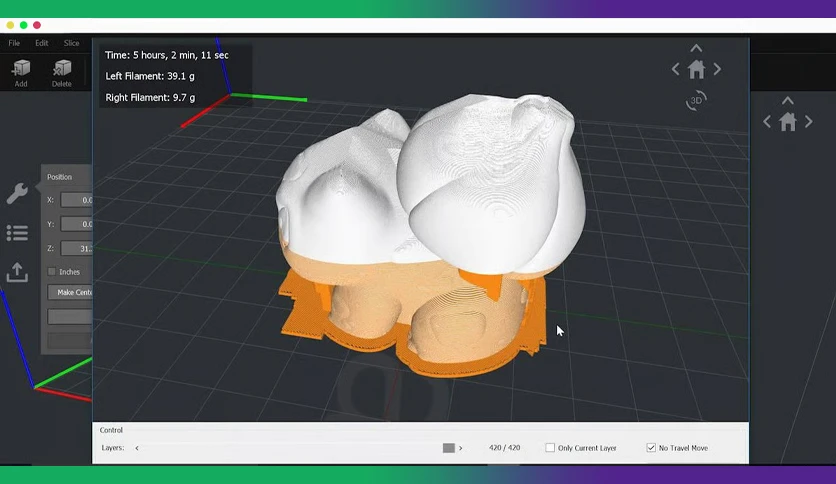Image resolution: width=836 pixels, height=484 pixels.
Task: Open the wrench settings tool
Action: (x=17, y=193)
